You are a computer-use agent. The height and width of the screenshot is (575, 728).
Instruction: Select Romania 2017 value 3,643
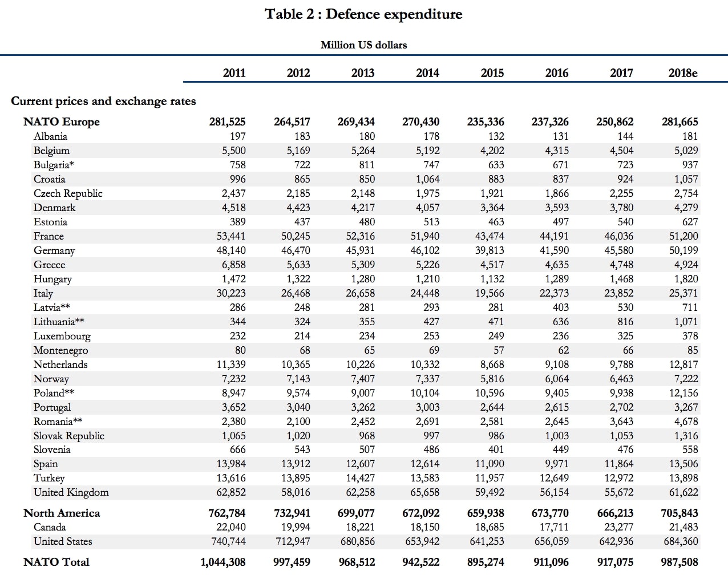[621, 422]
